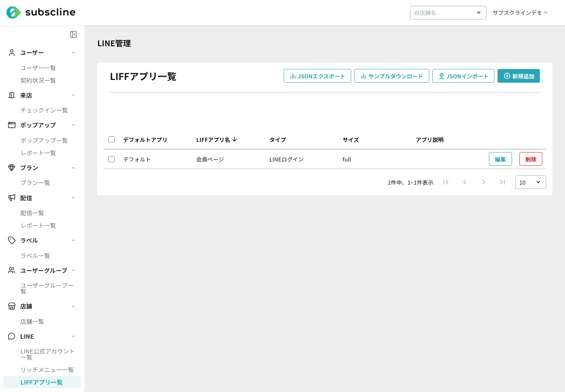Collapse the 配信 section chevron

(73, 198)
